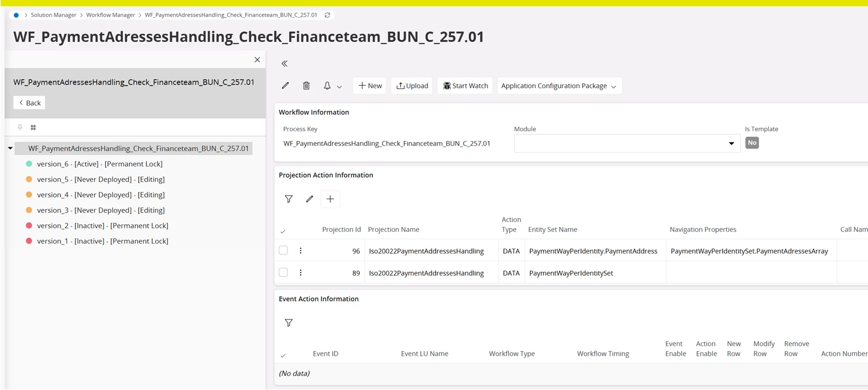Sort by Projection Name column header

[394, 229]
